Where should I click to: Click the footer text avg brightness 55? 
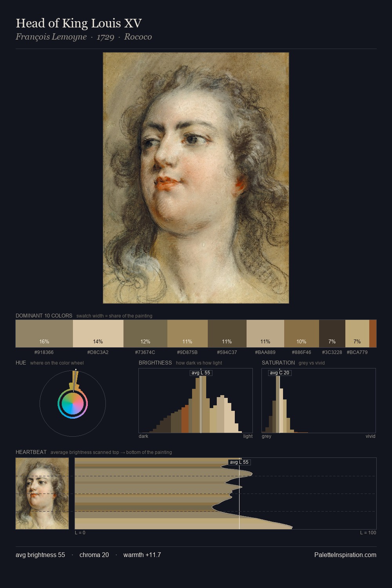(40, 555)
